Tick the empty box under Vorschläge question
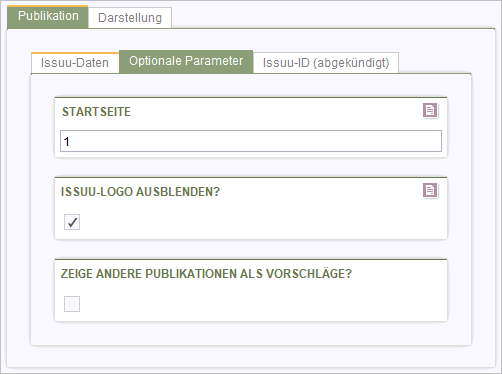 72,304
